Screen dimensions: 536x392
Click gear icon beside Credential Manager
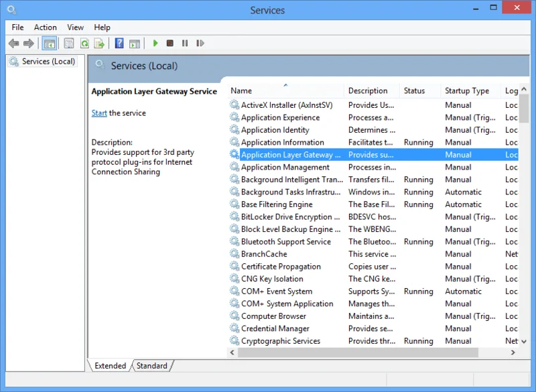coord(234,328)
